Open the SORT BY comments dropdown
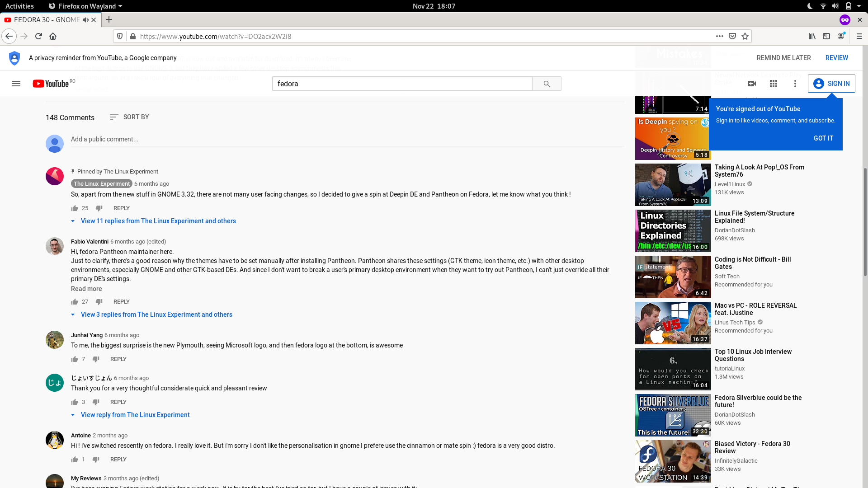 pos(129,117)
